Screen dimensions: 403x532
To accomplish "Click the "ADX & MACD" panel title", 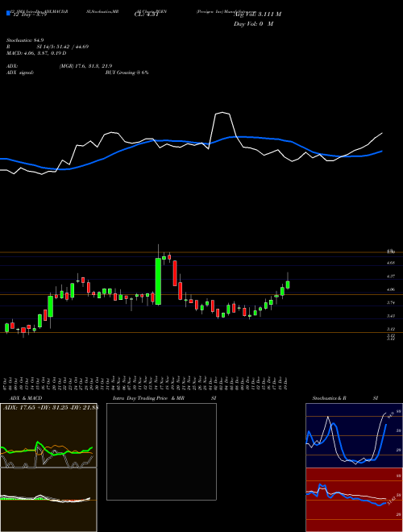I will pyautogui.click(x=26, y=398).
